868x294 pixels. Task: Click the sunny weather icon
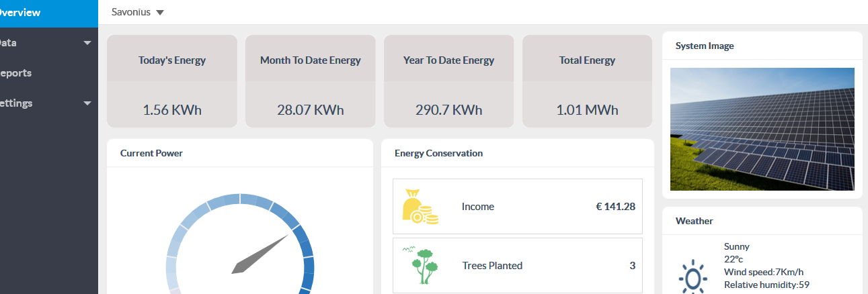pos(693,278)
